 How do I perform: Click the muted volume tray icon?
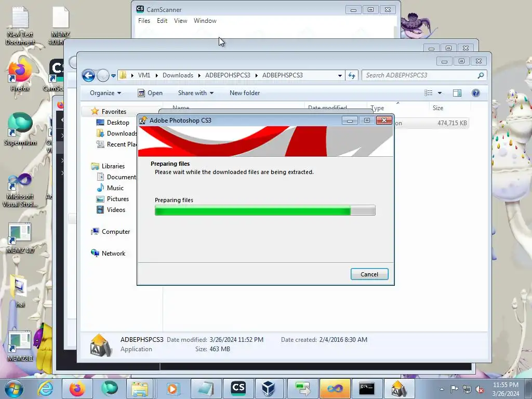[x=480, y=390]
